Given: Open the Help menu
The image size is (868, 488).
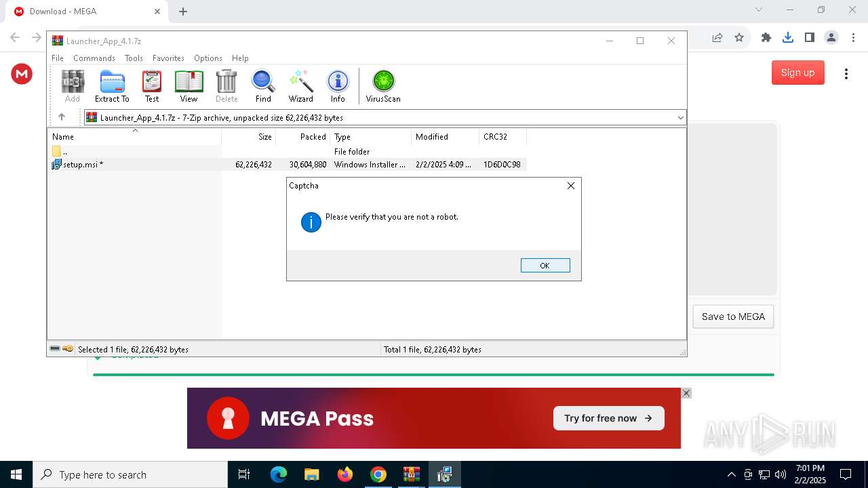Looking at the screenshot, I should click(x=240, y=58).
